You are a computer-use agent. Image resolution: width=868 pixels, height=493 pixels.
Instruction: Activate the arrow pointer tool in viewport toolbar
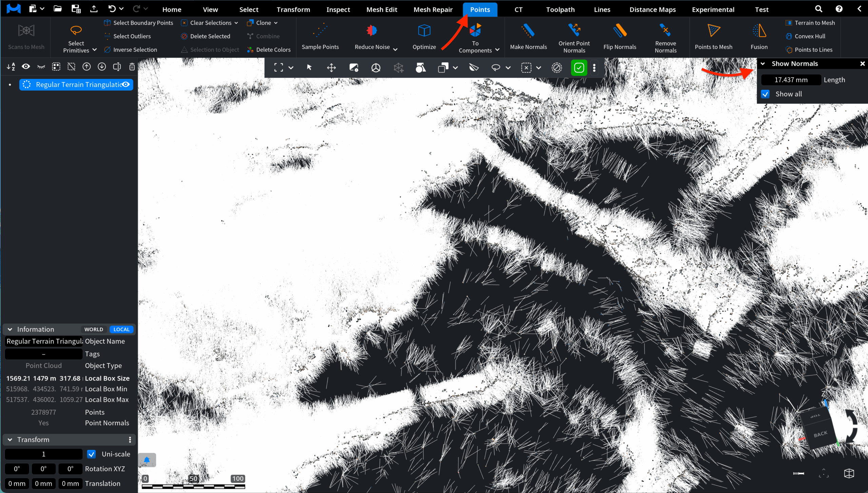pyautogui.click(x=309, y=67)
